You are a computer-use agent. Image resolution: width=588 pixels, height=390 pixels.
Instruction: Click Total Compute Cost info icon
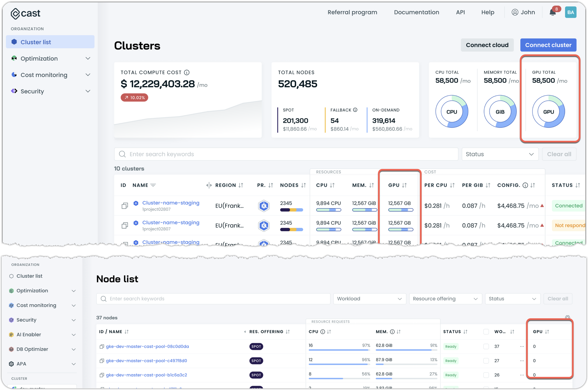pos(187,73)
